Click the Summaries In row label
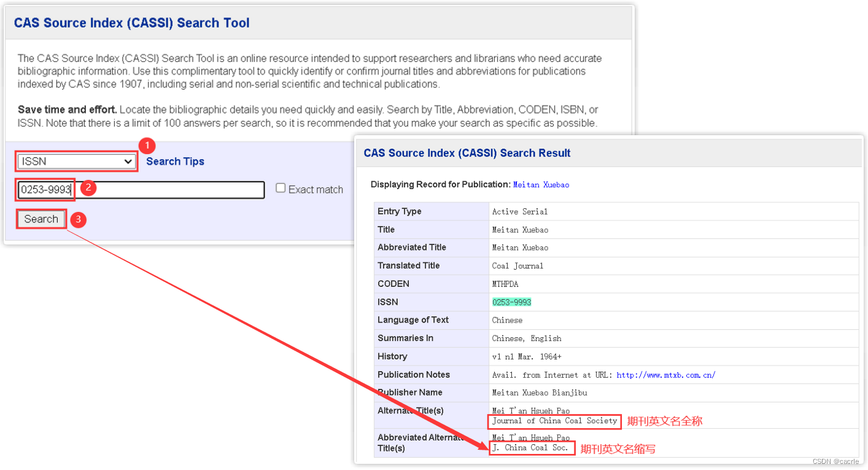868x470 pixels. coord(405,338)
